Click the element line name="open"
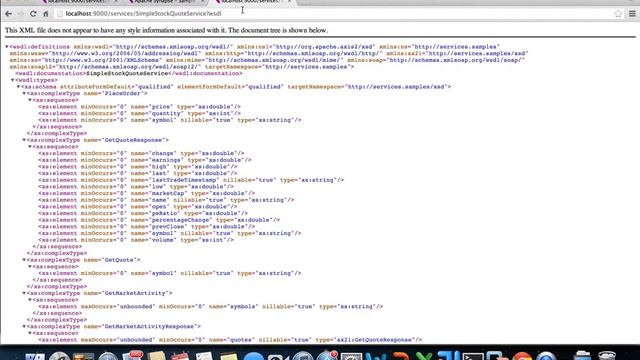The image size is (640, 360). coord(138,207)
